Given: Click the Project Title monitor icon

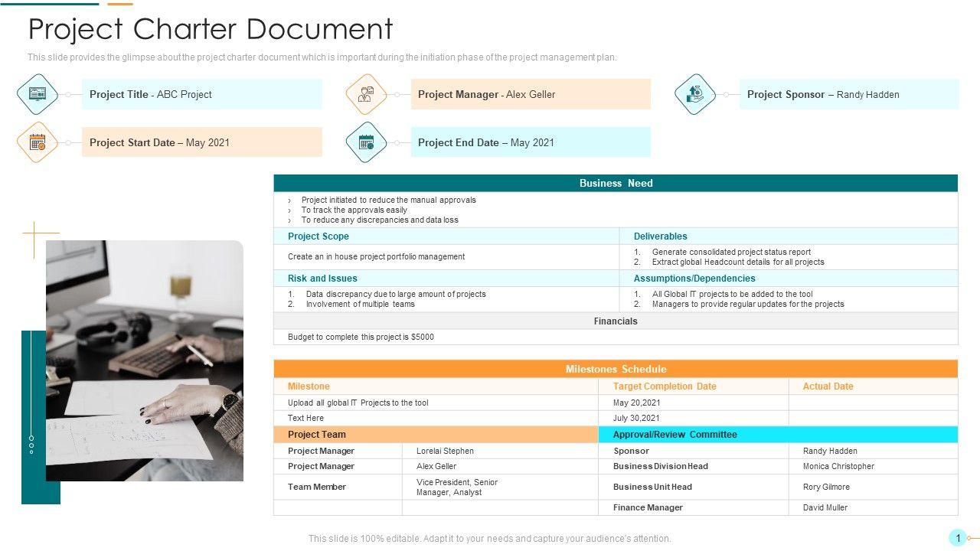Looking at the screenshot, I should (x=38, y=94).
